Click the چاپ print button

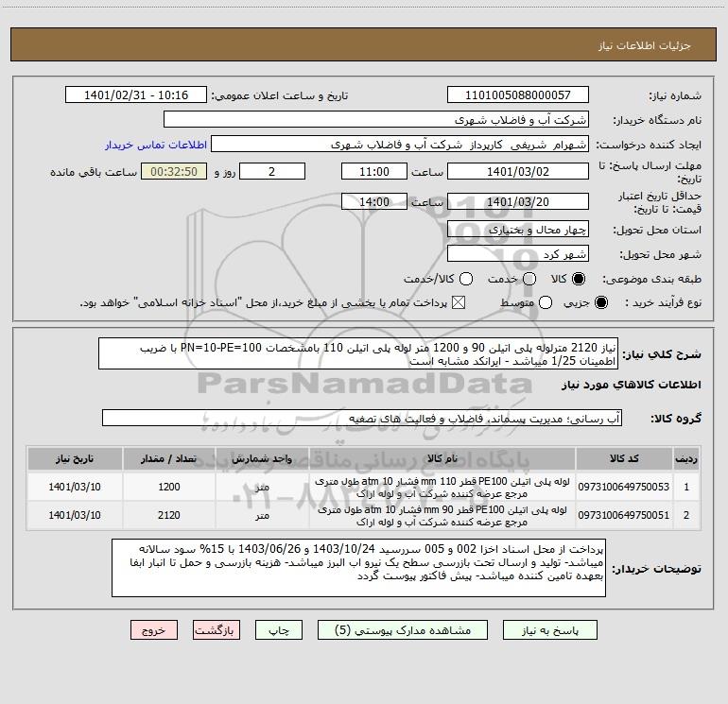coord(279,630)
